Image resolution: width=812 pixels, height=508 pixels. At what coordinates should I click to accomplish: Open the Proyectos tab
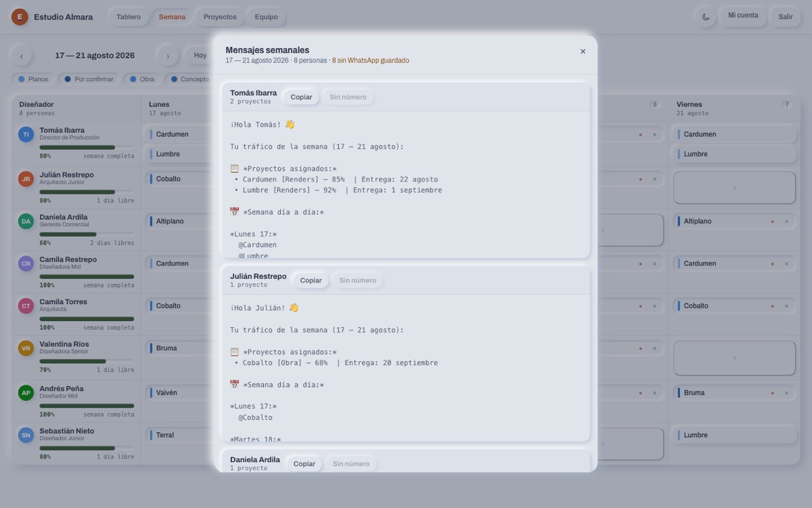point(220,17)
